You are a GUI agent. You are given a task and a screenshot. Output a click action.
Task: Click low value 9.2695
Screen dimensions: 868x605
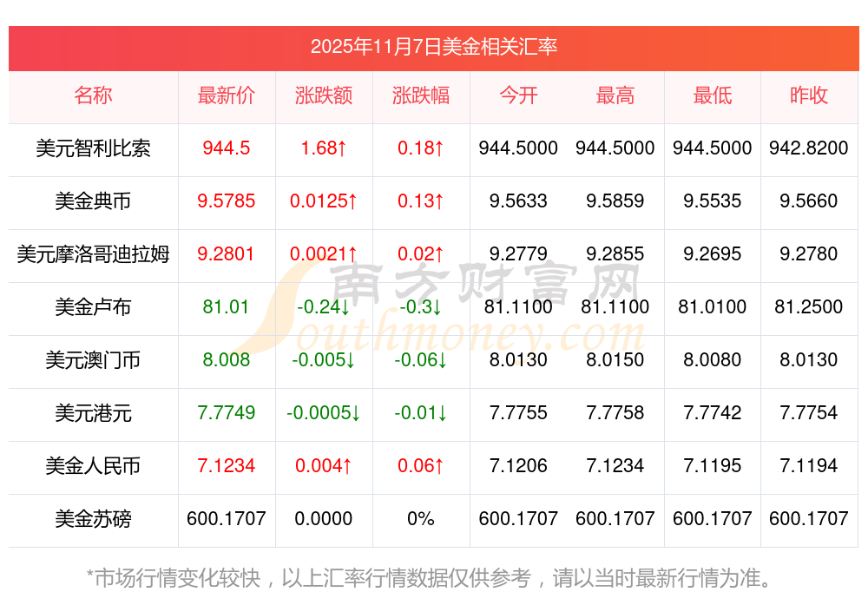coord(713,254)
